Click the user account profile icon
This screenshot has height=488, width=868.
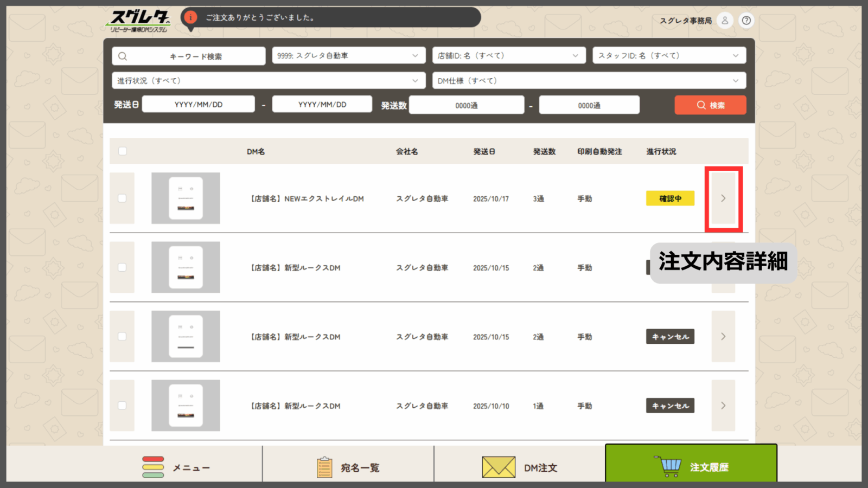click(x=725, y=21)
